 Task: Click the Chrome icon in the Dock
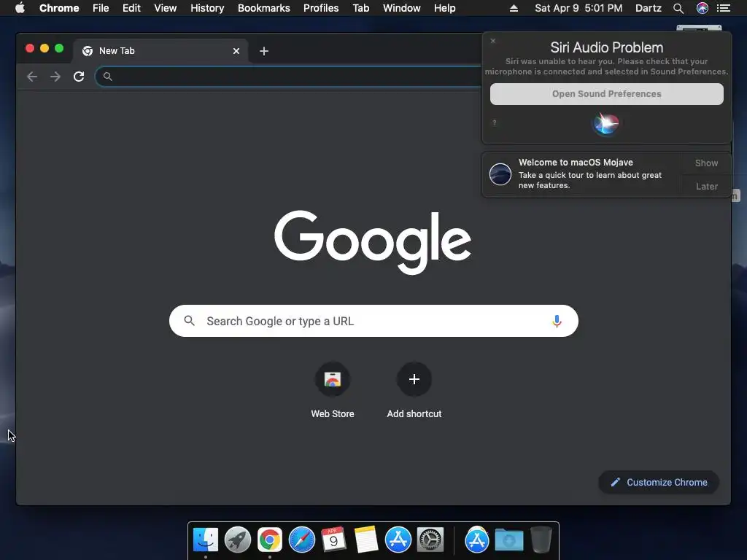pos(270,540)
